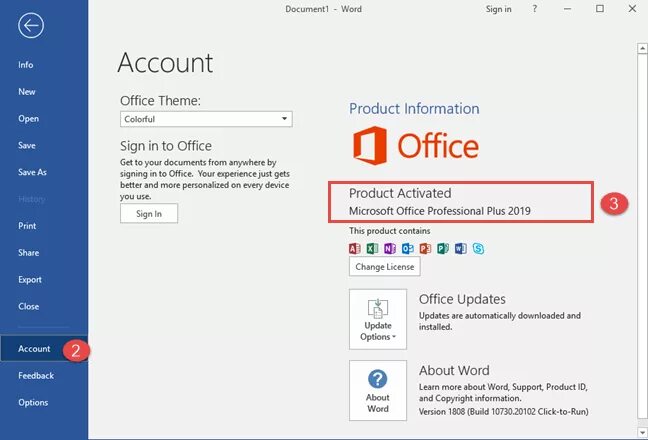Maximize the Word window
Image resolution: width=648 pixels, height=440 pixels.
click(600, 9)
